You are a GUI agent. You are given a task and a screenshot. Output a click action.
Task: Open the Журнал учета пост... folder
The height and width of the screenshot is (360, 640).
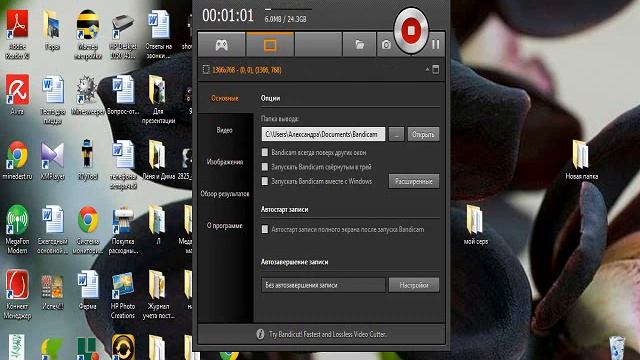pyautogui.click(x=158, y=295)
